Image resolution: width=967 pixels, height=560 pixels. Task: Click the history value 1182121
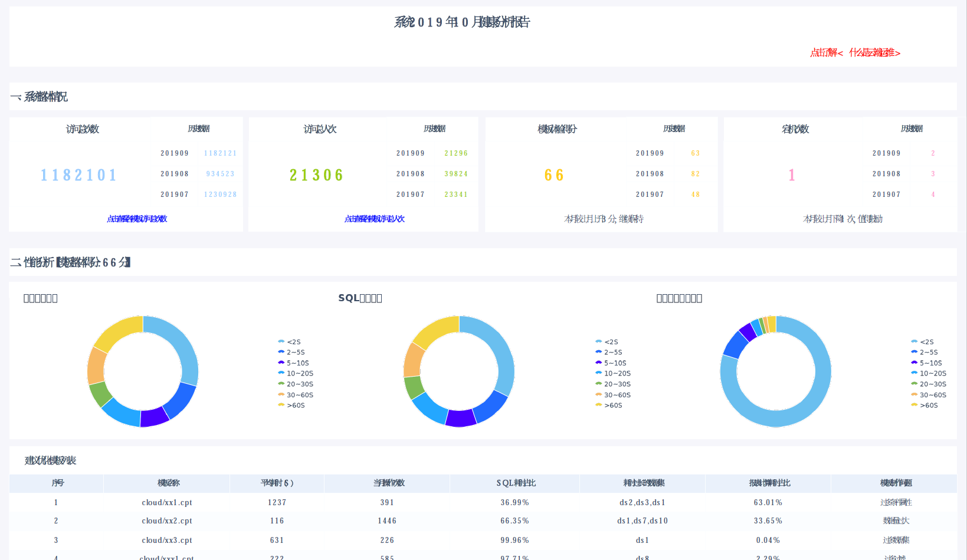[220, 153]
